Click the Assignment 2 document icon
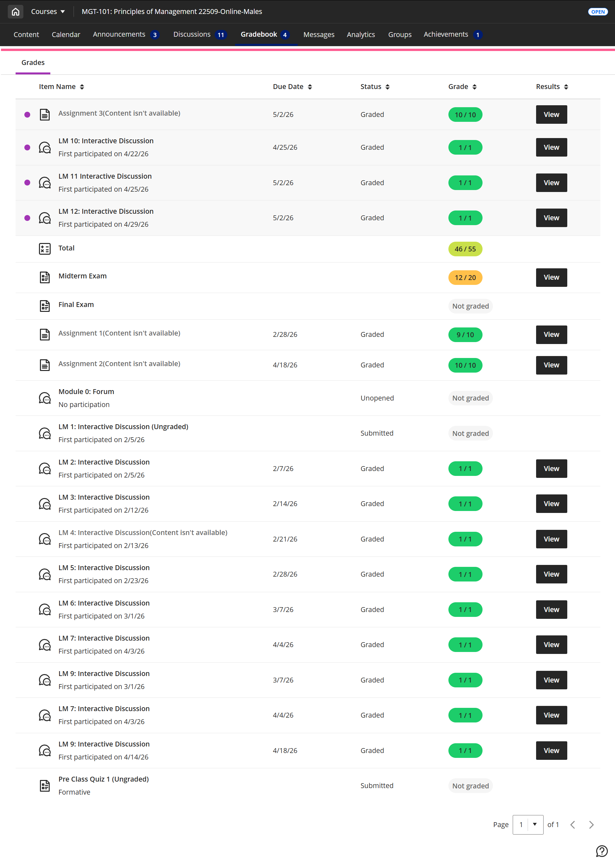The height and width of the screenshot is (868, 615). coord(45,365)
